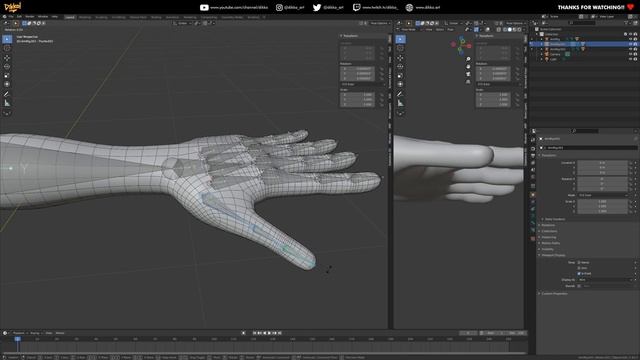Expand the Custom Properties panel

[554, 293]
